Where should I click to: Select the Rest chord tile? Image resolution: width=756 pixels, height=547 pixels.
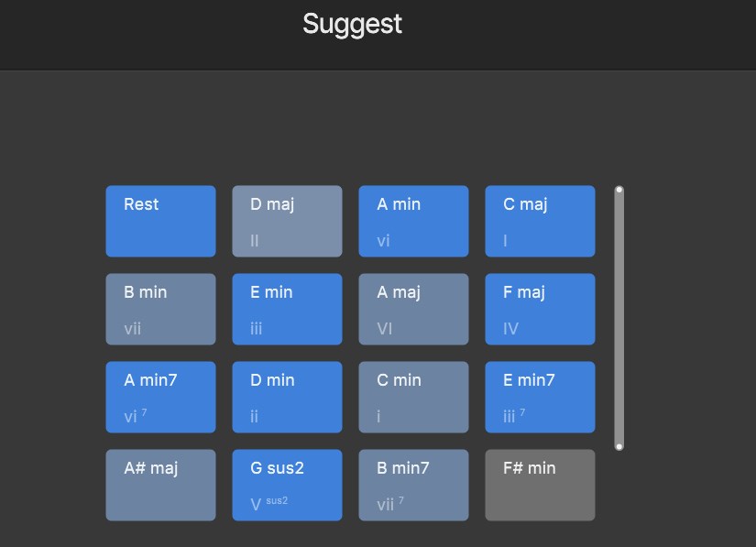pos(160,221)
